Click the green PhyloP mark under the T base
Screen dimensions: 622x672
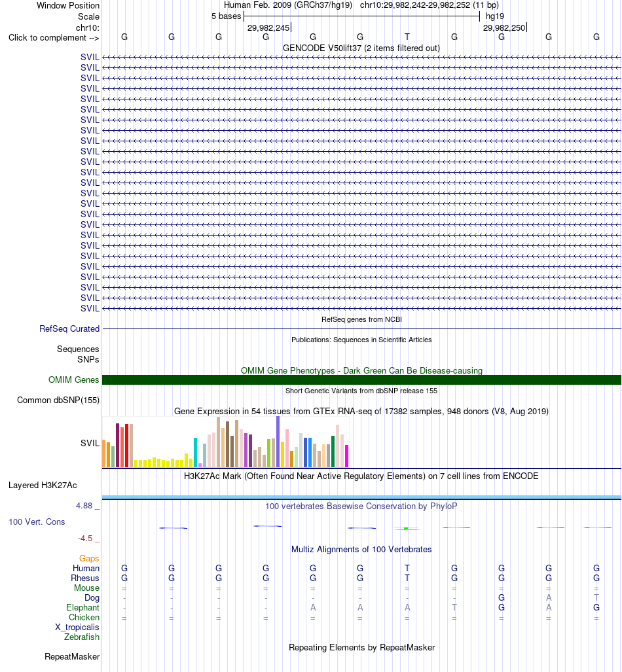tap(406, 529)
